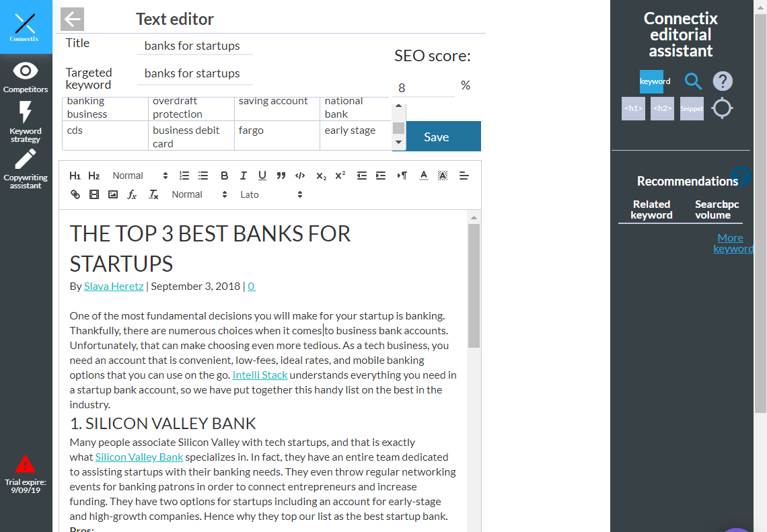Open the background highlight color picker
The height and width of the screenshot is (532, 767).
pos(443,176)
